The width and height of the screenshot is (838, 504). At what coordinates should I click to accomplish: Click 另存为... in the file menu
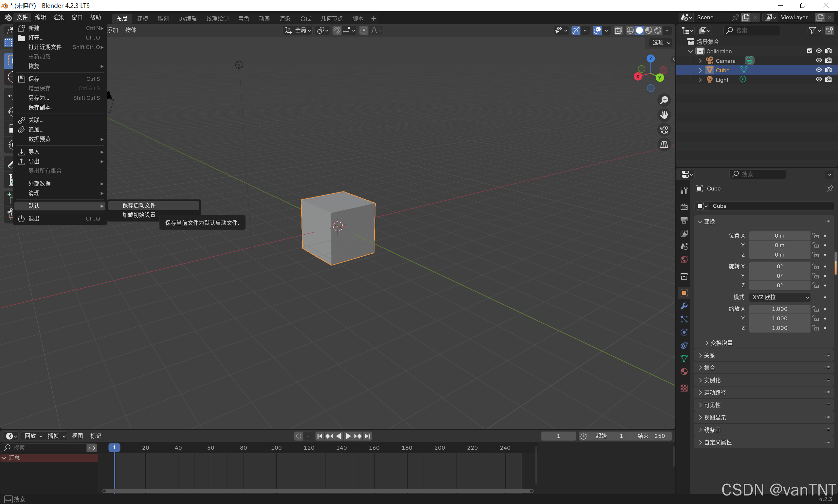(39, 98)
